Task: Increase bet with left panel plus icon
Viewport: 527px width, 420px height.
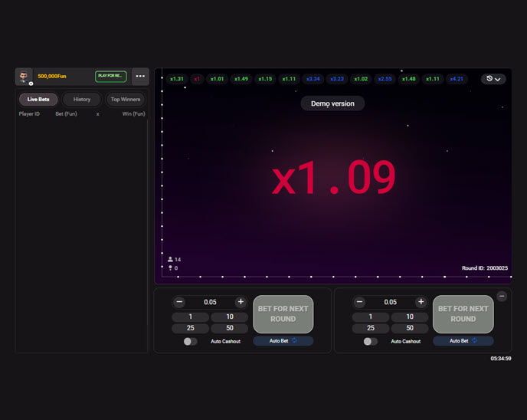Action: 241,302
